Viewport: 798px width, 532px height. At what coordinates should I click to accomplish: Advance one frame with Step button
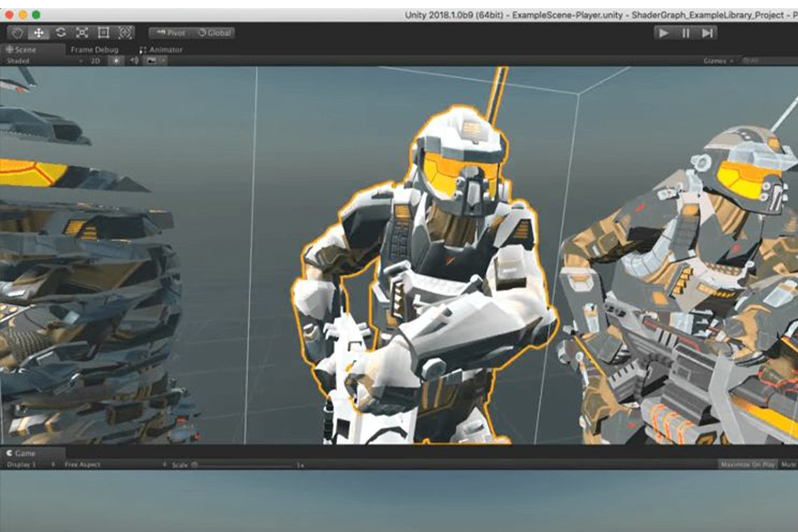tap(707, 33)
